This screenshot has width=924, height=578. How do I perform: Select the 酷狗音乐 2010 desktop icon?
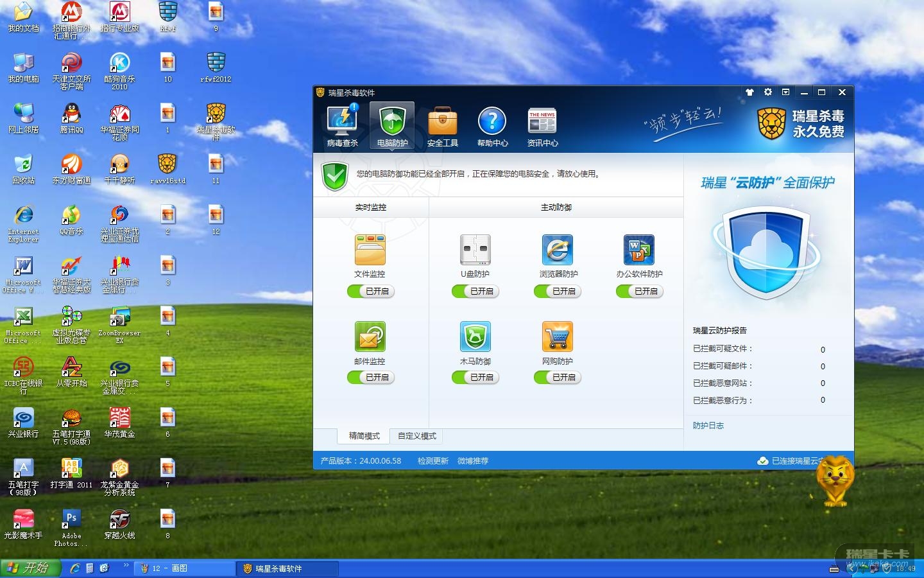[x=119, y=71]
